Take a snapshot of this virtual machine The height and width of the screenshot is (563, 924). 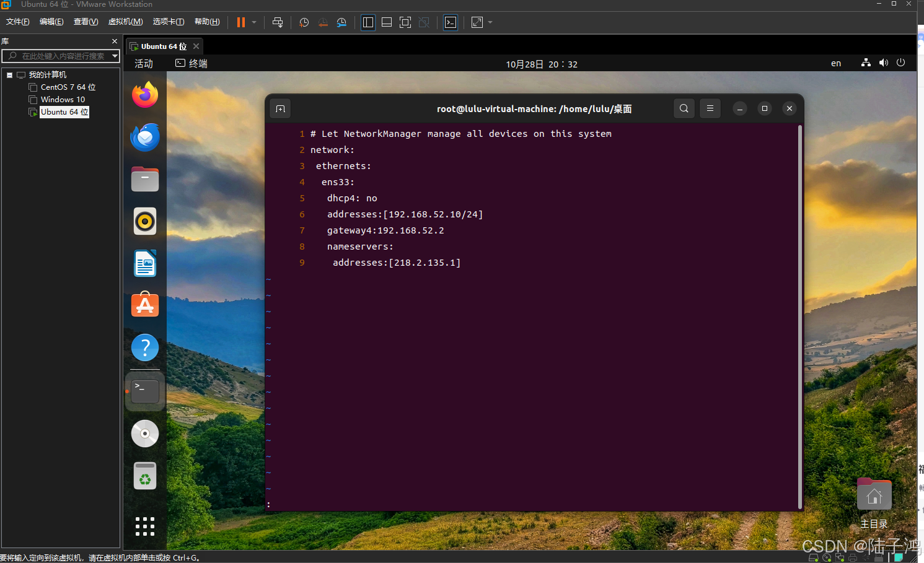point(304,22)
